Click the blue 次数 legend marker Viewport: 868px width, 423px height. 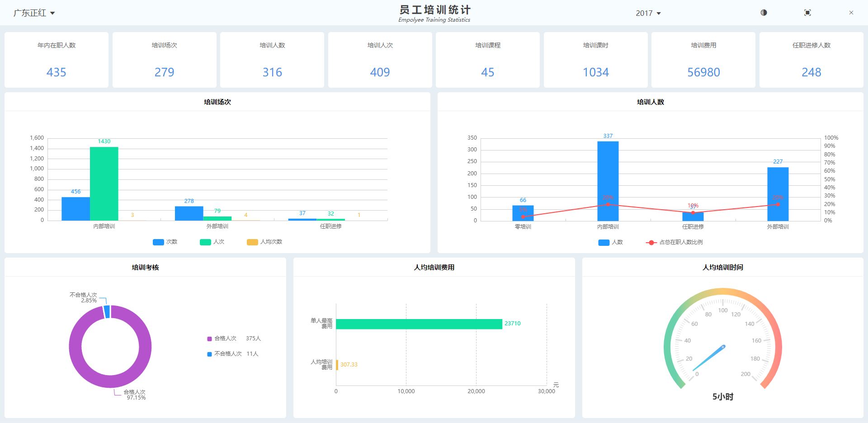(x=158, y=242)
